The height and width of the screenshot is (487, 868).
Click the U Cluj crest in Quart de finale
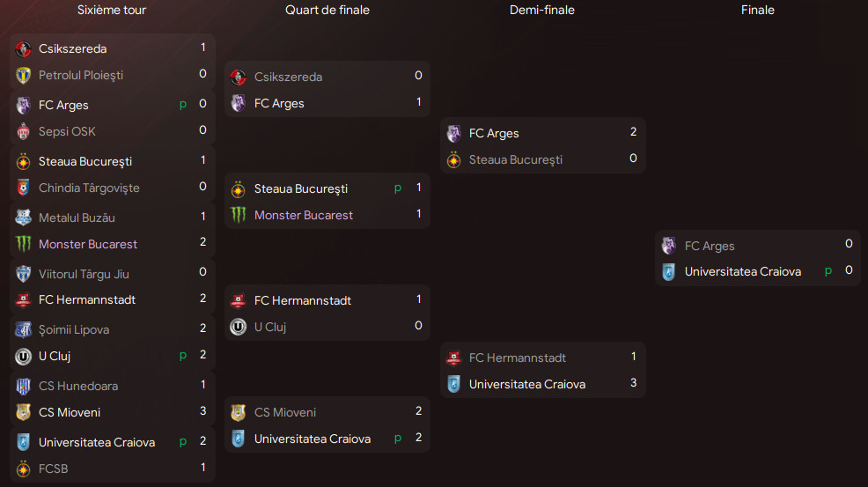point(239,327)
